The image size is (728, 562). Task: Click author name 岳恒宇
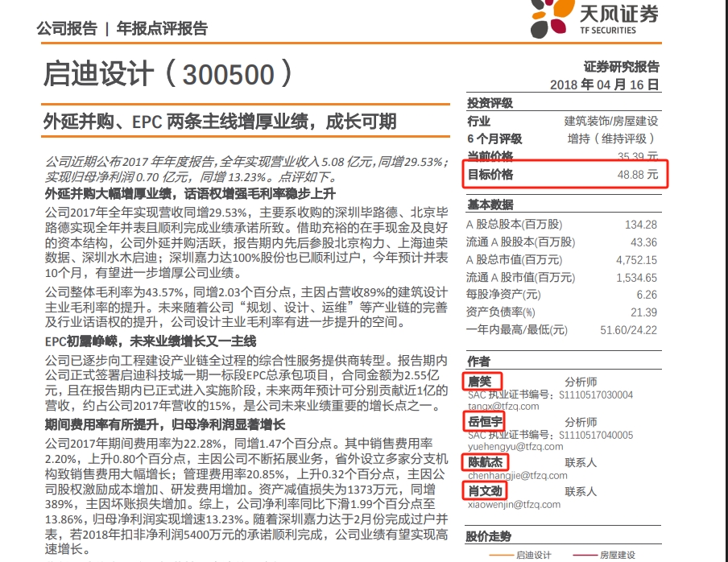click(x=485, y=421)
